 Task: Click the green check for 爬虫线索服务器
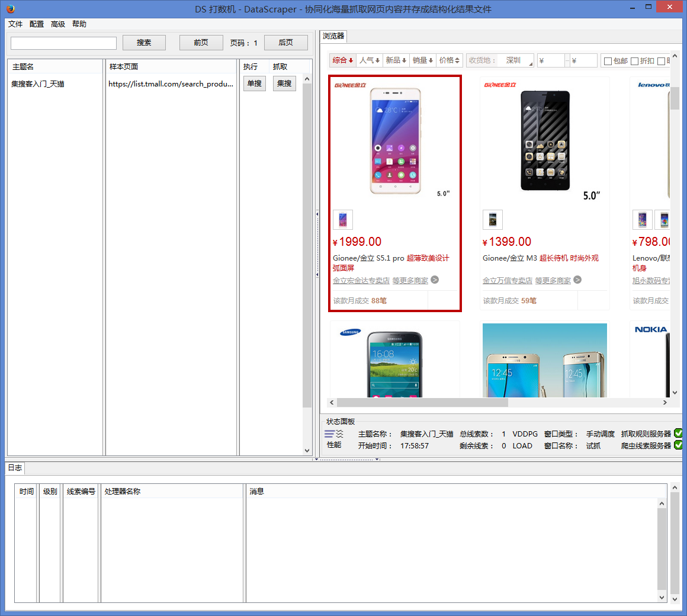click(x=678, y=445)
